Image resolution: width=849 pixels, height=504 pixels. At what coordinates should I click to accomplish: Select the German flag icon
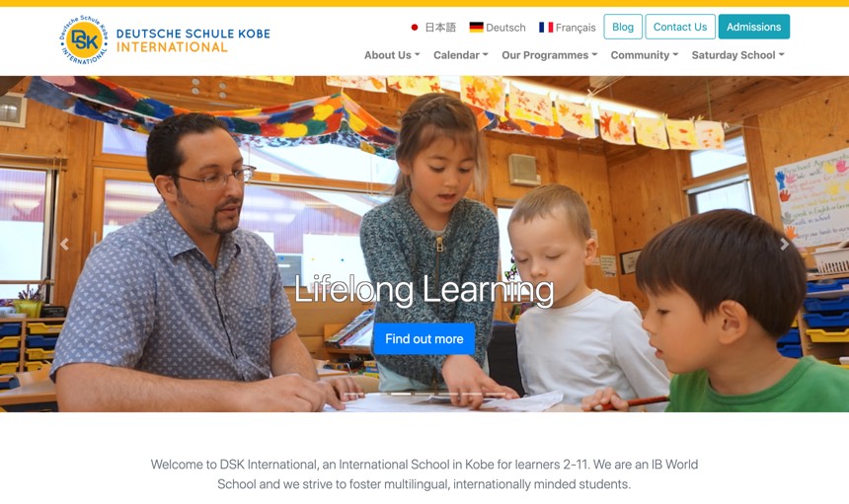(477, 27)
